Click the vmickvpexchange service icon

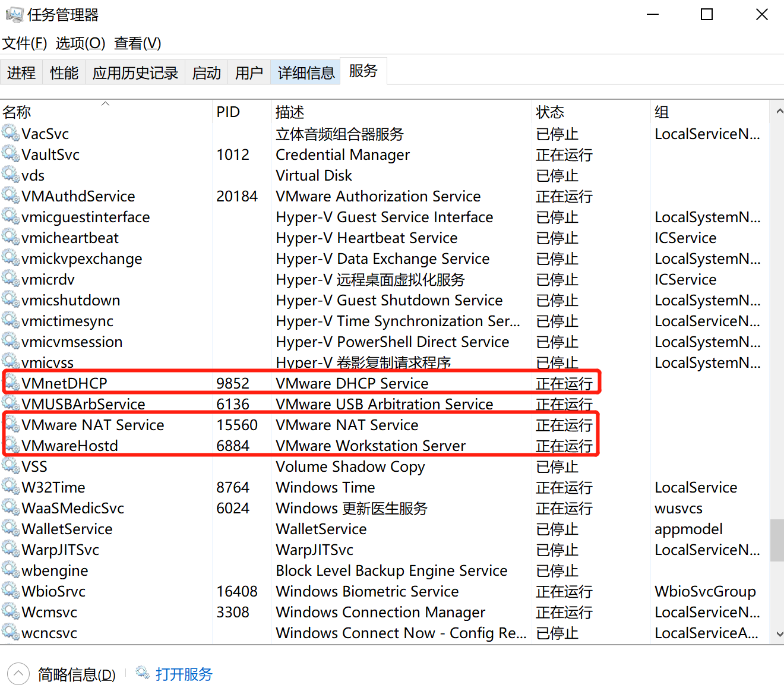coord(11,258)
